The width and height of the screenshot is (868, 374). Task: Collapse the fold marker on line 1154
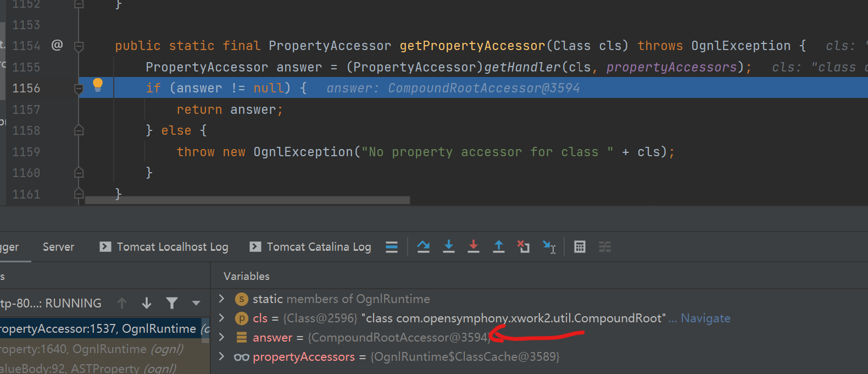coord(79,46)
